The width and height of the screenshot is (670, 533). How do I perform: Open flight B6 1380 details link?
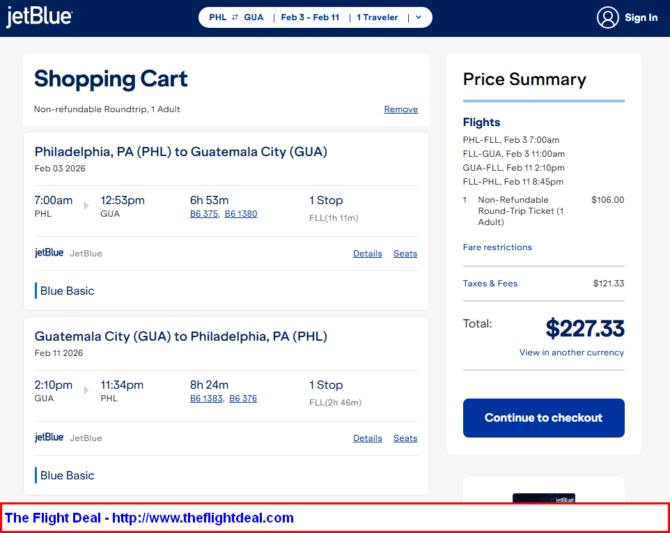tap(240, 214)
